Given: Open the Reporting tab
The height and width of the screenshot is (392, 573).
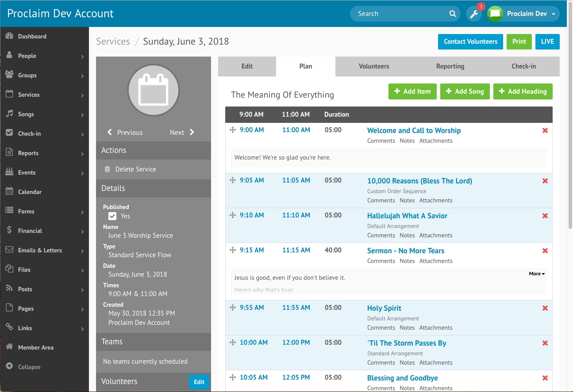Looking at the screenshot, I should pyautogui.click(x=450, y=66).
